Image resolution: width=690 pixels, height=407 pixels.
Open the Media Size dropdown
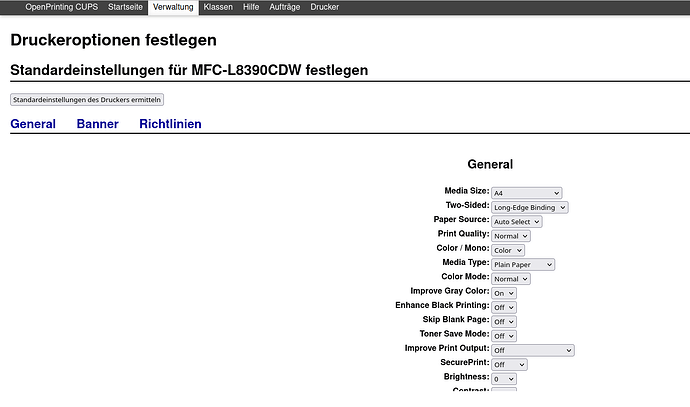(527, 193)
